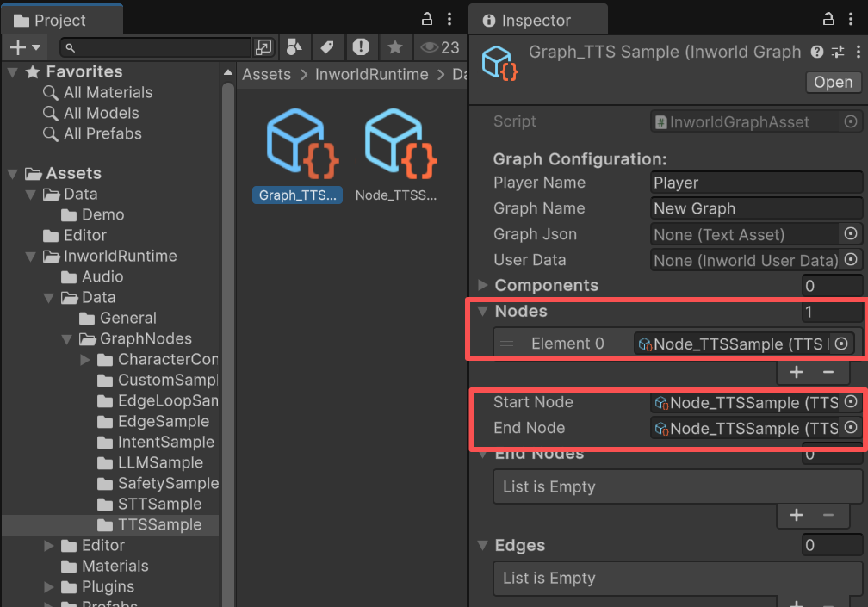The height and width of the screenshot is (607, 868).
Task: Click the Nodes count field
Action: tap(832, 312)
